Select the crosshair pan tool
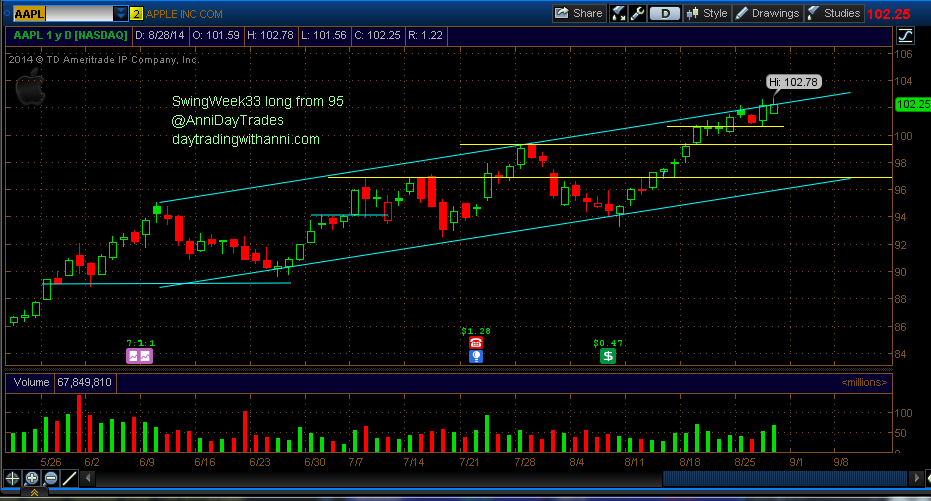The width and height of the screenshot is (931, 501). point(12,478)
